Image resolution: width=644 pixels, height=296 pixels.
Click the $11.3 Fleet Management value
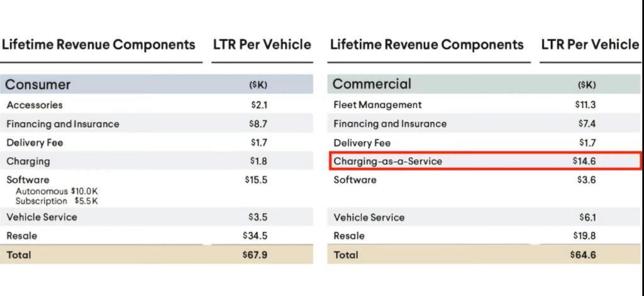coord(586,105)
